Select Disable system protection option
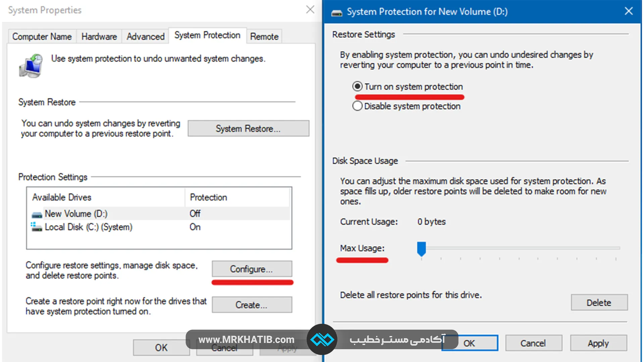The width and height of the screenshot is (644, 362). point(358,106)
